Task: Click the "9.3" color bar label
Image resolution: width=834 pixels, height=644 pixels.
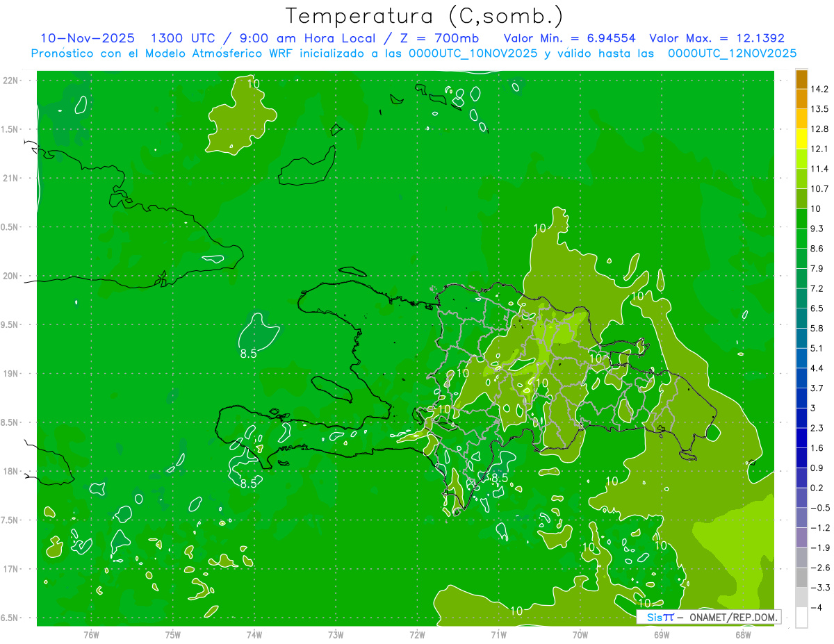Action: click(x=817, y=229)
